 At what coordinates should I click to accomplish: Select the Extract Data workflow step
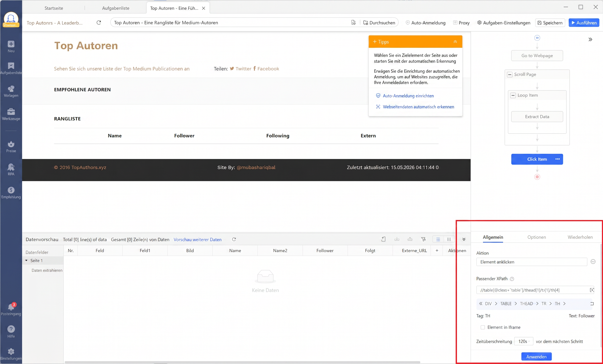pyautogui.click(x=537, y=117)
